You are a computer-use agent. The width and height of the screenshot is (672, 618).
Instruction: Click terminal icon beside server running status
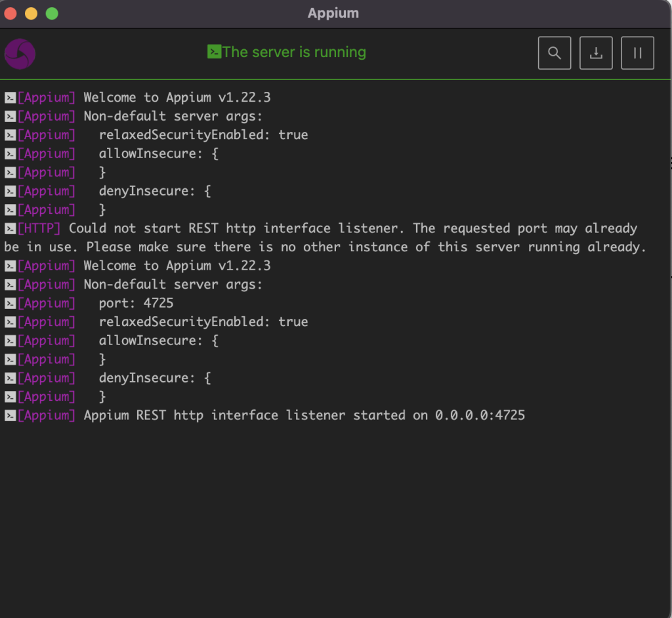tap(214, 52)
